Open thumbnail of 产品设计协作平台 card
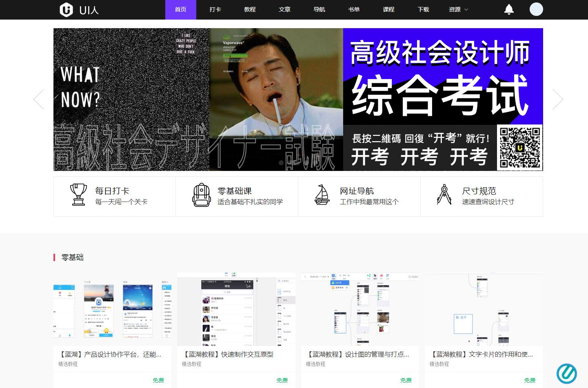Screen dimensions: 588x388 pos(113,310)
